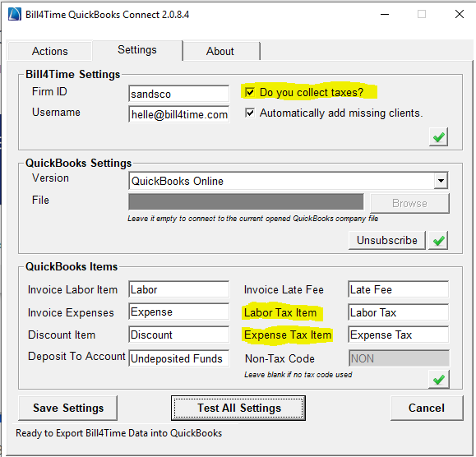
Task: Click the highlighted 'Expense Tax Item' label
Action: pos(288,335)
